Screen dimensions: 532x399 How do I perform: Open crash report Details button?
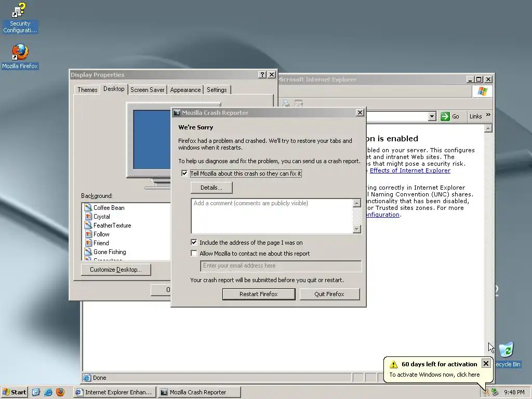tap(211, 188)
